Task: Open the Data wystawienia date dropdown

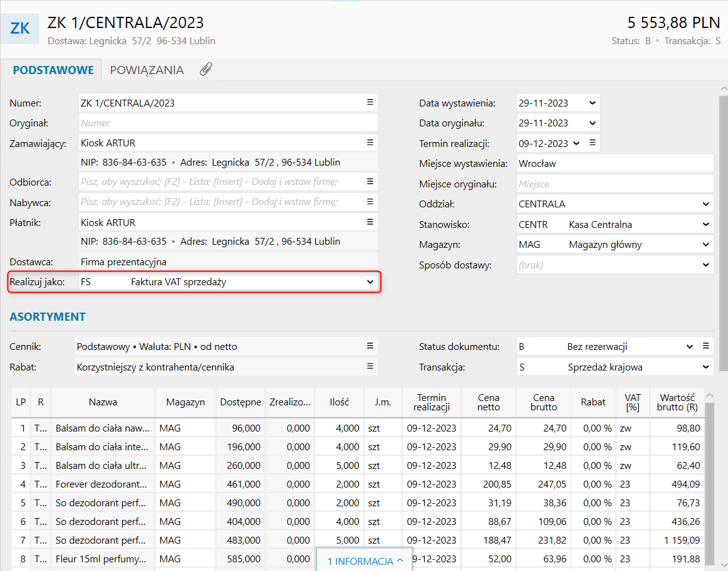Action: coord(592,103)
